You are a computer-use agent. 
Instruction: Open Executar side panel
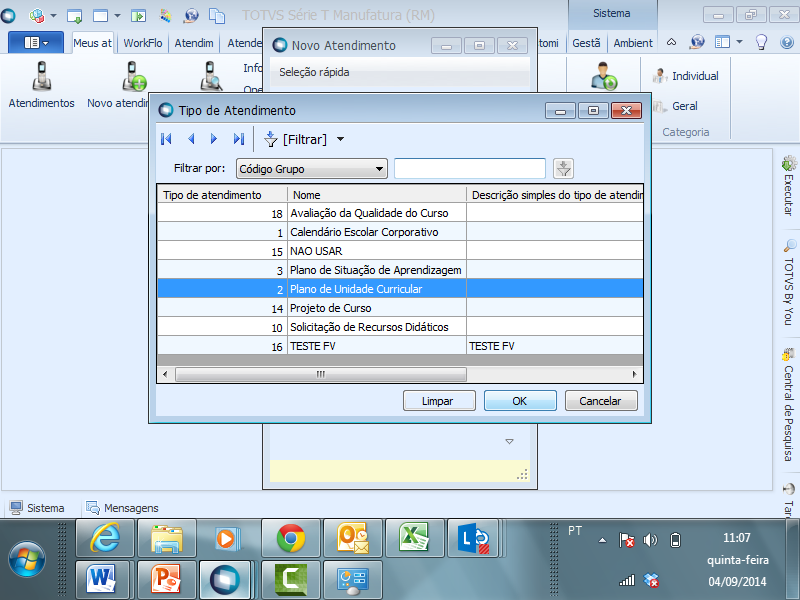(789, 186)
